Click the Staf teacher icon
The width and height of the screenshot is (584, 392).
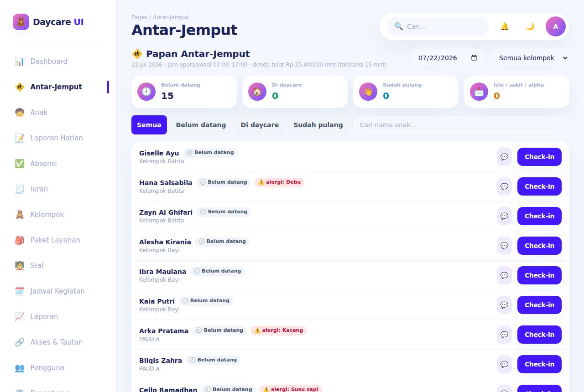point(20,266)
